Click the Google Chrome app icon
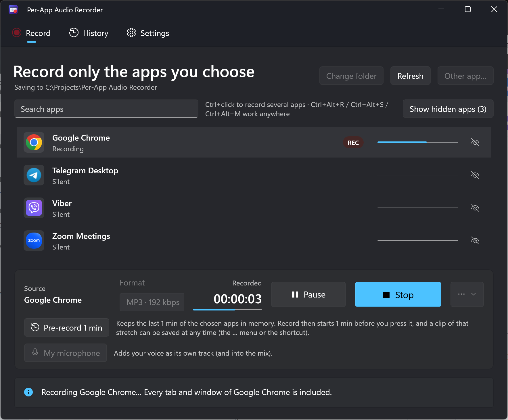This screenshot has width=508, height=420. 34,142
